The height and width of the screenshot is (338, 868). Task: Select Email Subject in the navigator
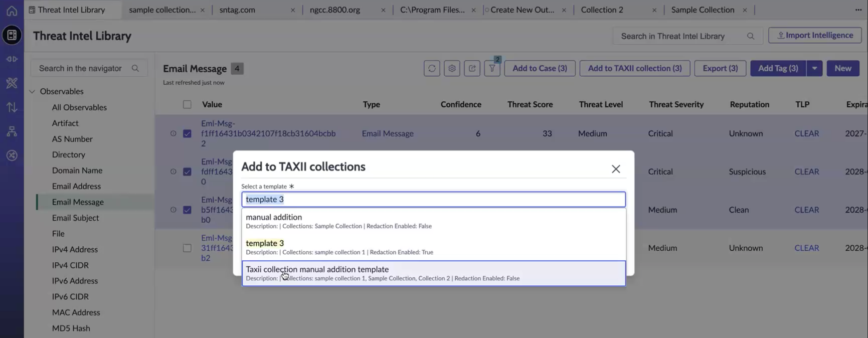tap(75, 218)
